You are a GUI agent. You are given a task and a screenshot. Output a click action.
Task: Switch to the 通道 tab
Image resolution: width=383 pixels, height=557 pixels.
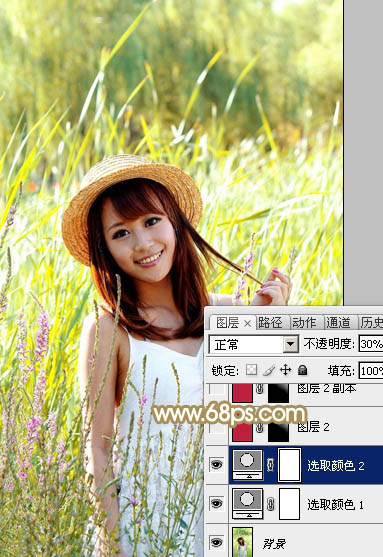[x=338, y=323]
